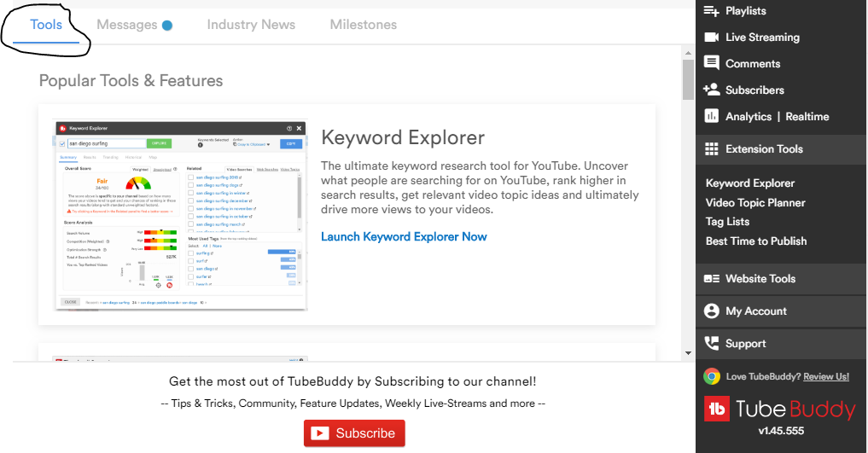Open Playlists from the sidebar

pos(745,11)
